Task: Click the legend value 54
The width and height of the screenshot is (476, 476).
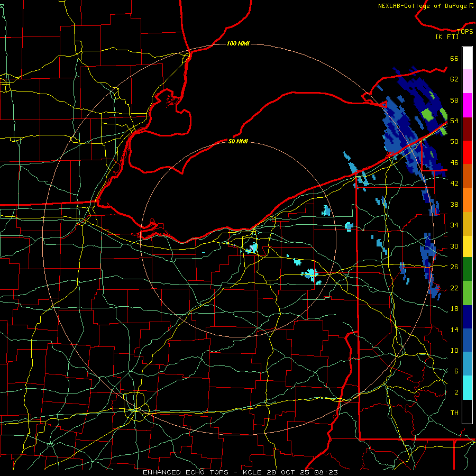Action: pos(454,121)
